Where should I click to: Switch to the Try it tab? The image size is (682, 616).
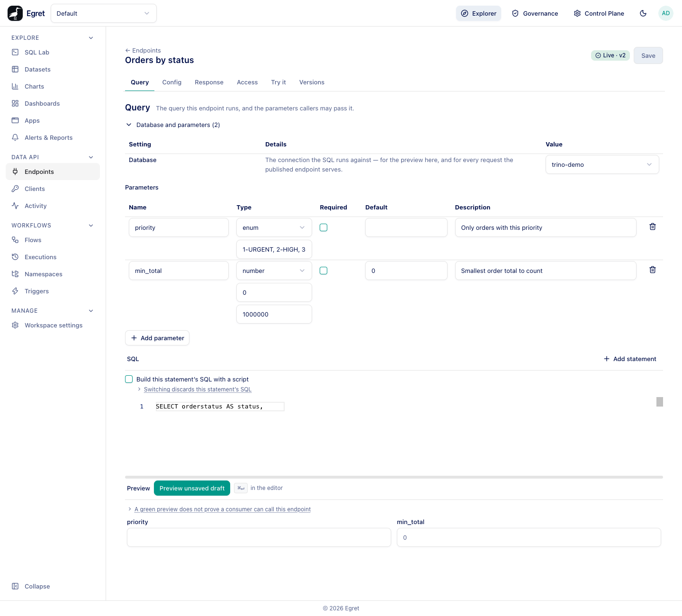click(278, 82)
